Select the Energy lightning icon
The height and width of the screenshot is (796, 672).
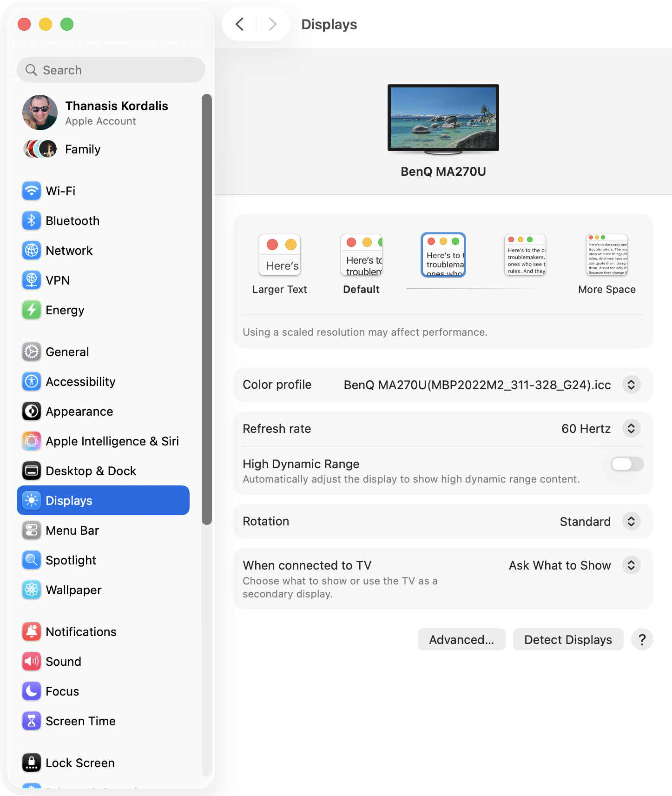point(32,310)
